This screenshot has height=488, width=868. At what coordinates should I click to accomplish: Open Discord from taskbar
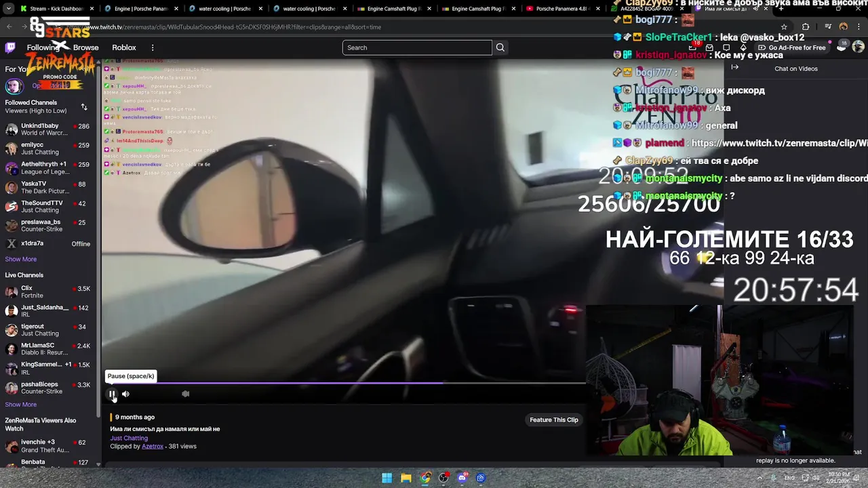tap(462, 478)
